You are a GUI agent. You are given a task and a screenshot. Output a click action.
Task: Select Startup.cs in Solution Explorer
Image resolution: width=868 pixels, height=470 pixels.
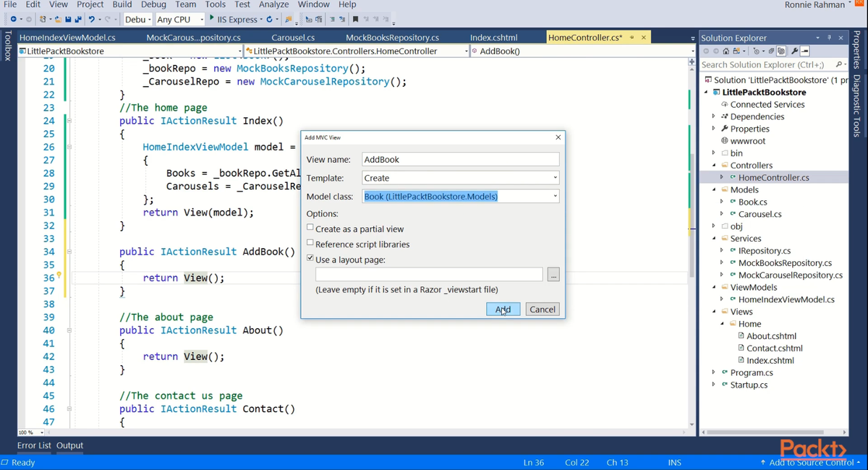pos(749,385)
